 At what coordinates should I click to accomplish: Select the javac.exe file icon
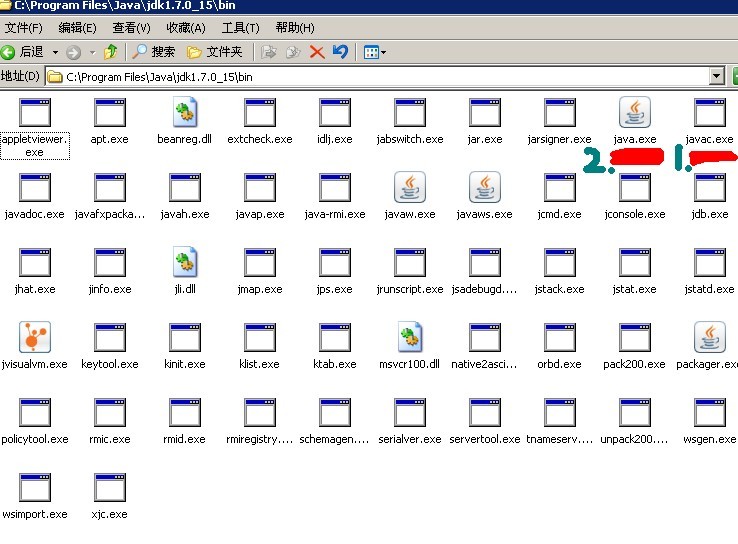click(x=709, y=112)
